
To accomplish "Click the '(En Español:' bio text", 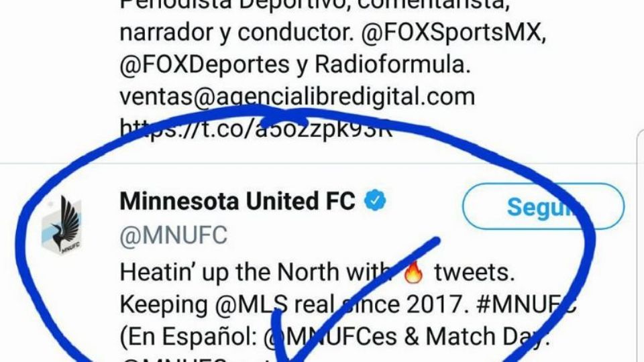I will point(189,337).
